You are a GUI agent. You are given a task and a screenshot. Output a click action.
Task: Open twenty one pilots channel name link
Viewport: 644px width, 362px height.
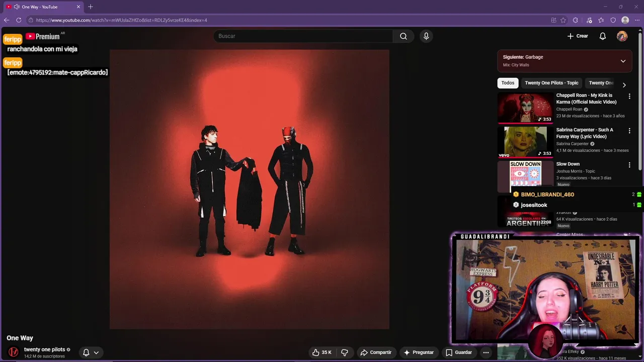click(x=44, y=349)
